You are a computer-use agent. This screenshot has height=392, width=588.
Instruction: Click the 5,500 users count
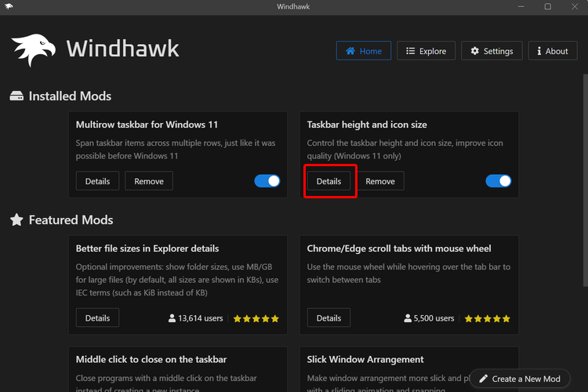click(434, 318)
